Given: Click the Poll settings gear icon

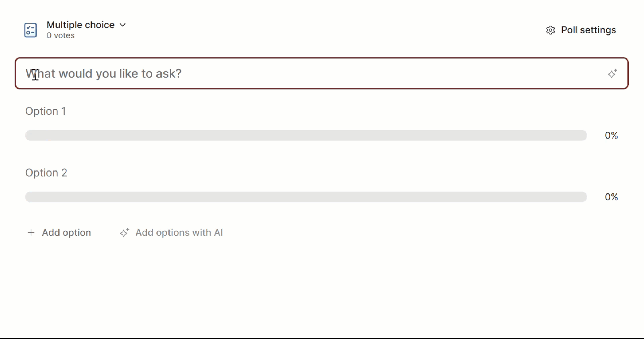Looking at the screenshot, I should pos(550,30).
